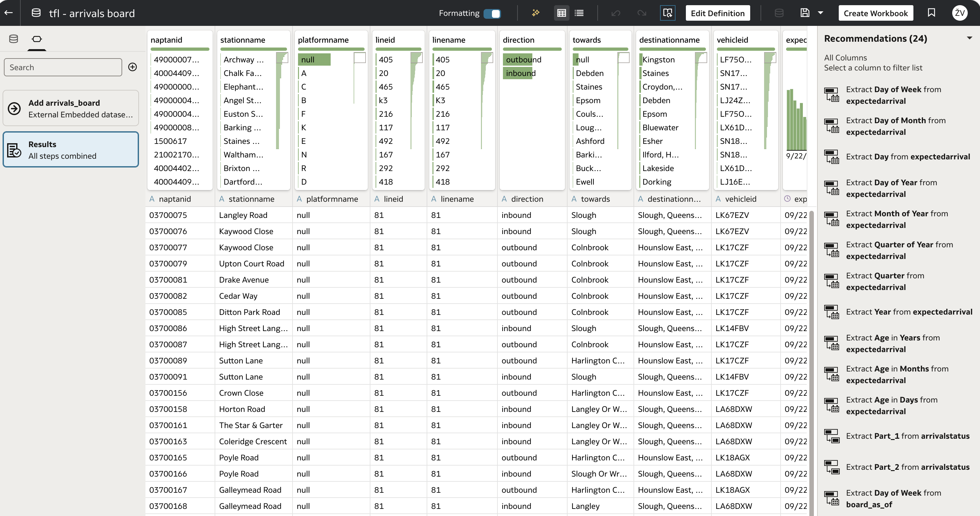Click the add plus icon beside Search
This screenshot has height=516, width=980.
click(x=133, y=67)
